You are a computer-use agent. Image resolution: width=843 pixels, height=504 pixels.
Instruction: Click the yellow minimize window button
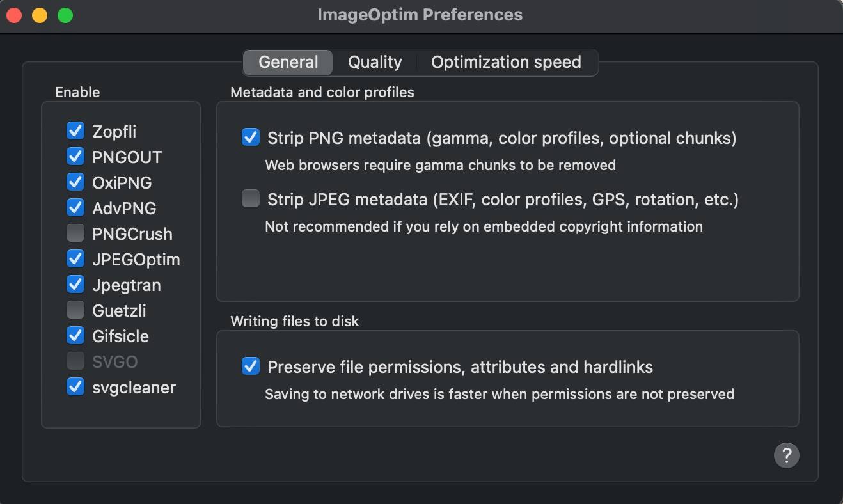pyautogui.click(x=40, y=15)
